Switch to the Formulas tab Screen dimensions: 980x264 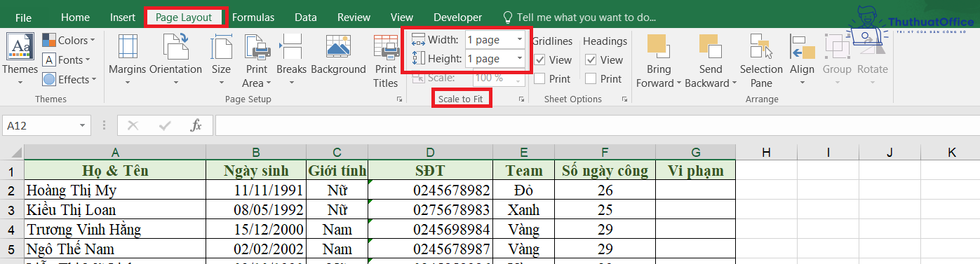click(253, 18)
